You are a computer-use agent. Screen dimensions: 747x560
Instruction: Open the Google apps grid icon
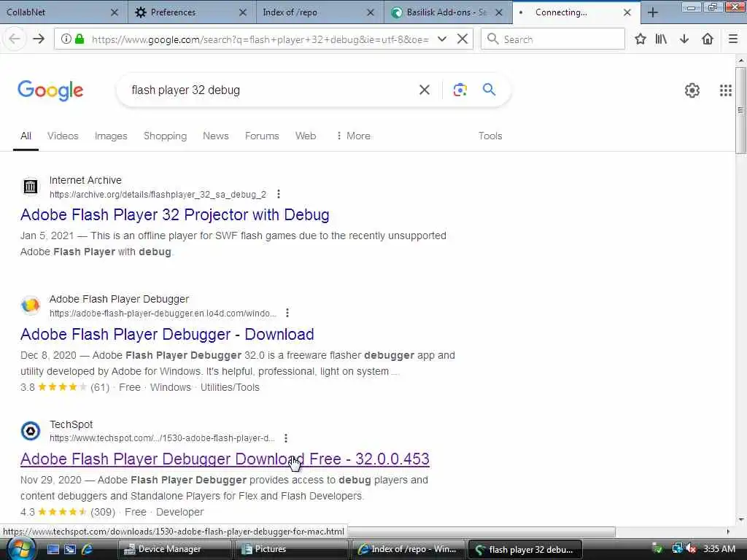pyautogui.click(x=725, y=90)
